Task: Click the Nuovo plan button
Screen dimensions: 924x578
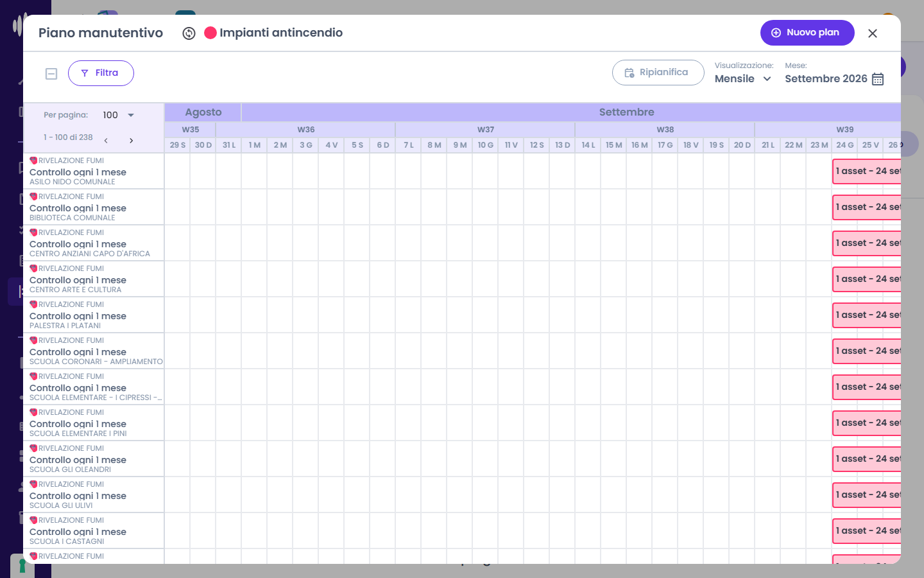Action: [x=807, y=33]
